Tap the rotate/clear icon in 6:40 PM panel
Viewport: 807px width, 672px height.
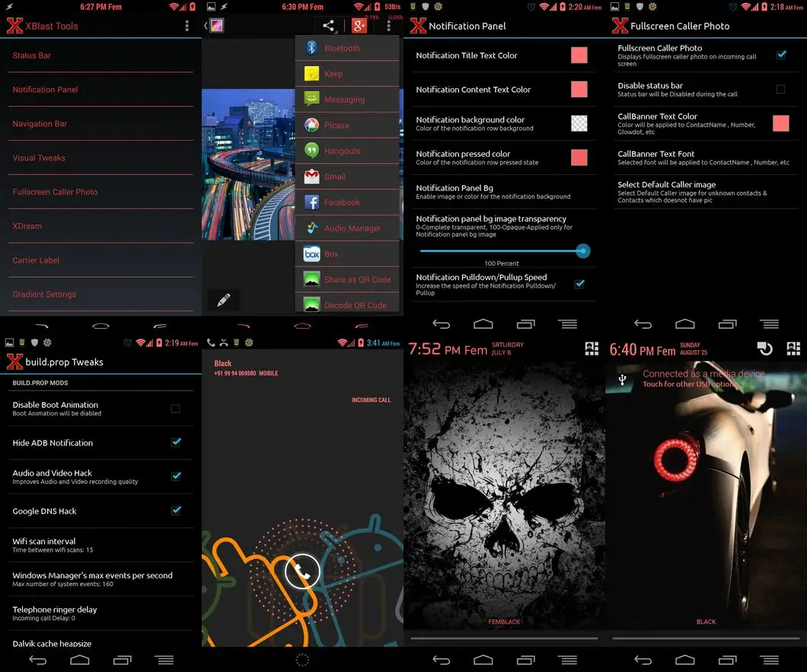click(x=765, y=349)
